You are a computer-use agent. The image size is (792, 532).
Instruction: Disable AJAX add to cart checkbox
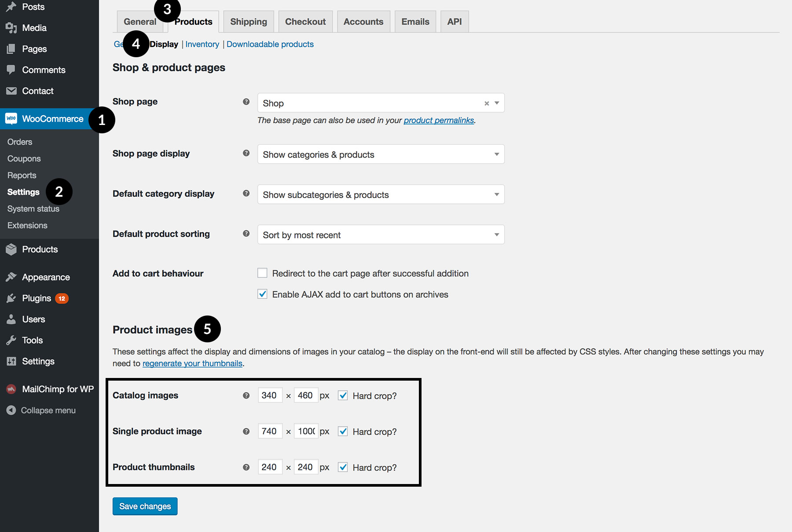pos(262,294)
